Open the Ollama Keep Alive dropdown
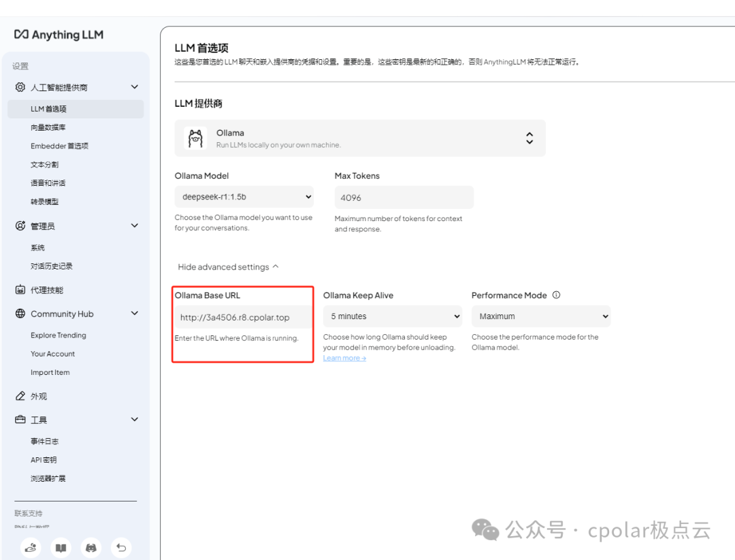 pyautogui.click(x=393, y=316)
